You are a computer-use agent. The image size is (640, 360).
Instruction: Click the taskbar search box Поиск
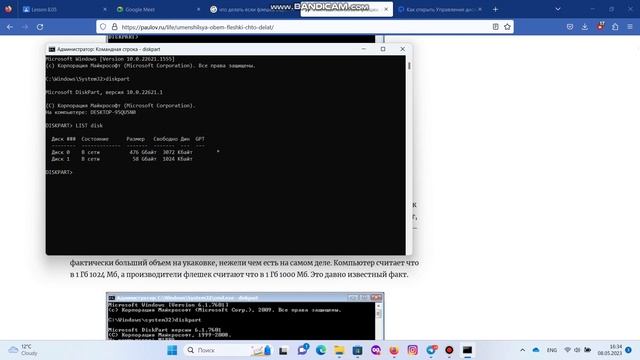227,350
